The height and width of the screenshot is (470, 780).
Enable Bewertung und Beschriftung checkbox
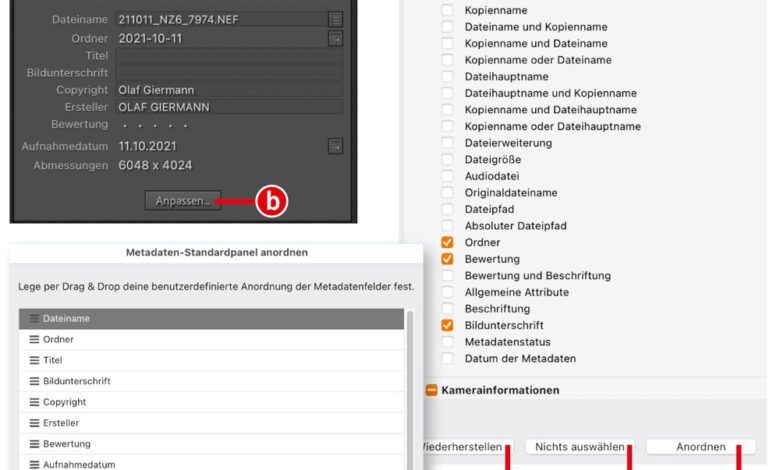point(447,275)
